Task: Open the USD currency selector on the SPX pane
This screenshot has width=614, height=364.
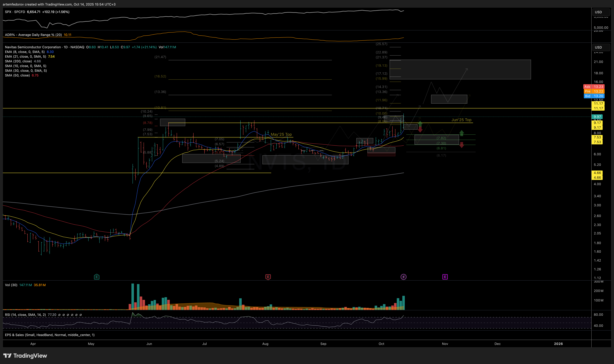Action: pyautogui.click(x=601, y=12)
